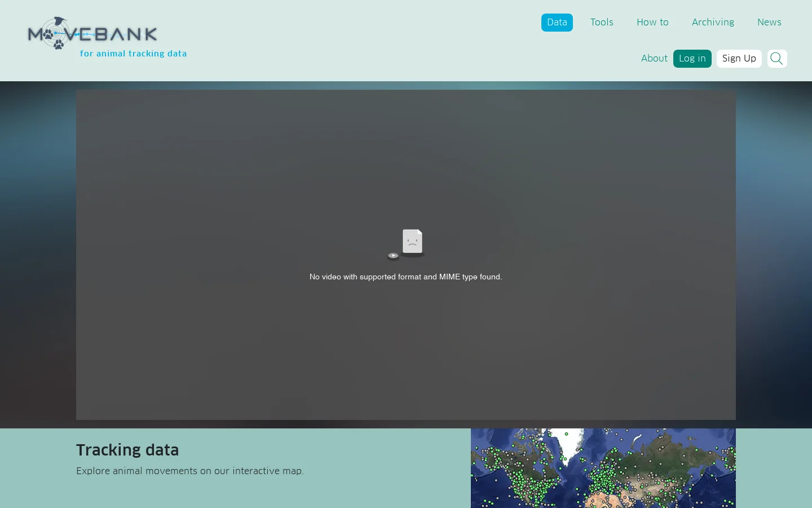This screenshot has width=812, height=508.
Task: Open the About page
Action: (654, 59)
